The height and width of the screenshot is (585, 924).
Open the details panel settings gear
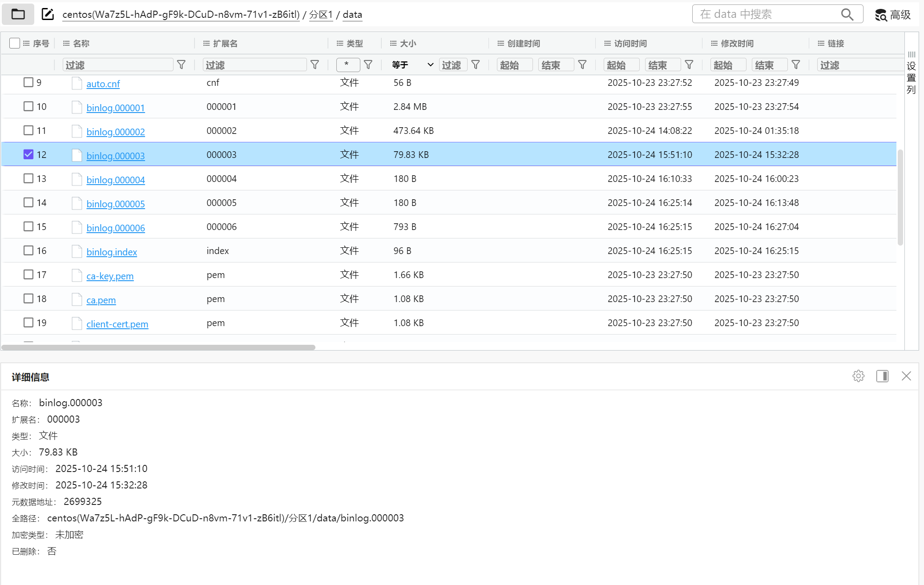tap(858, 376)
